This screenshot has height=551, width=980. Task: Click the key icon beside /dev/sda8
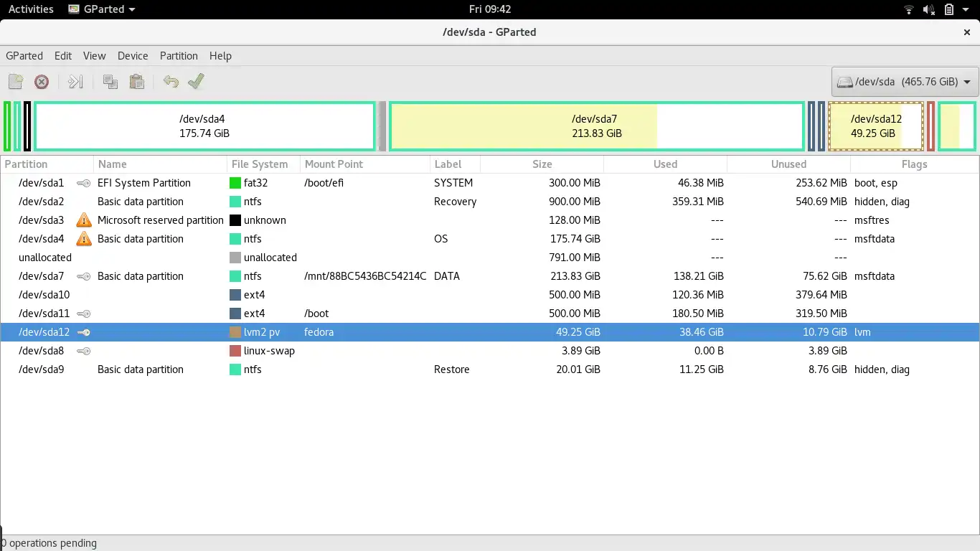[x=84, y=351]
